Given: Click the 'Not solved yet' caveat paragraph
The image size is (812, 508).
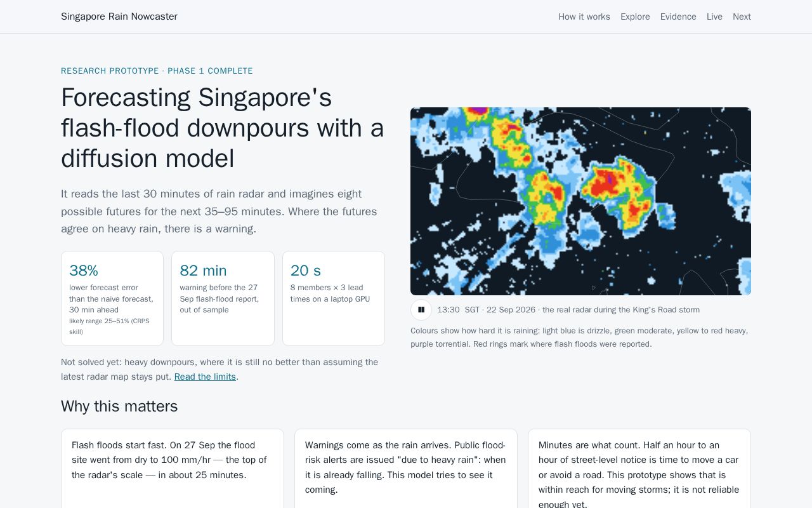Looking at the screenshot, I should click(219, 370).
